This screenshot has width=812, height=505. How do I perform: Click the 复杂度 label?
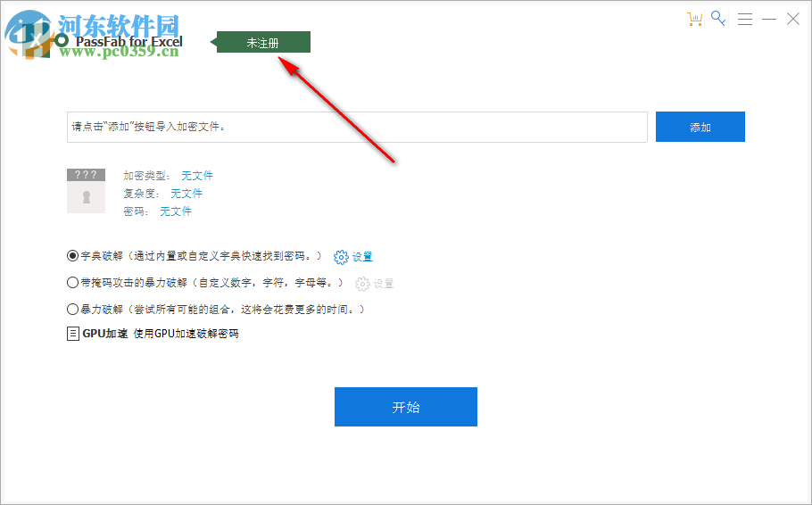(141, 194)
